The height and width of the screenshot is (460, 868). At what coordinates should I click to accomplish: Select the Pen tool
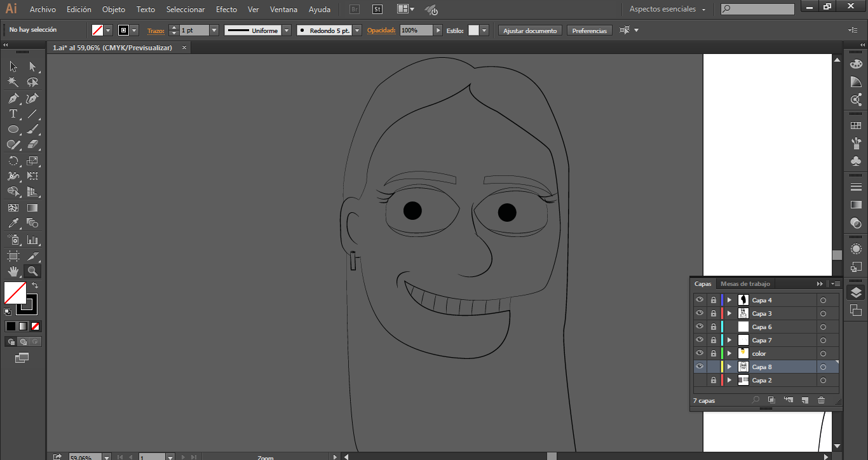coord(13,98)
